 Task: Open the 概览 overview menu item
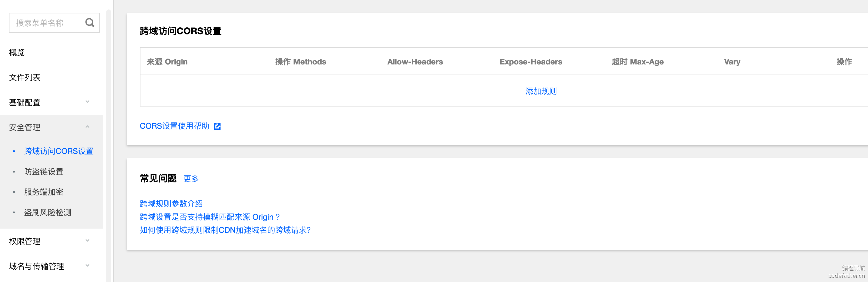click(x=17, y=53)
